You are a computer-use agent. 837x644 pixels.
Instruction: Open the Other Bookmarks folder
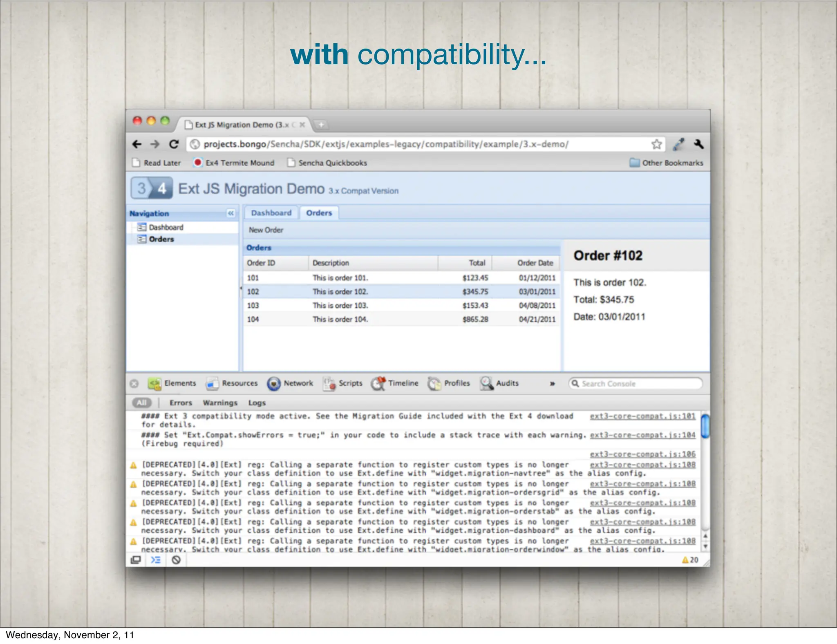667,163
